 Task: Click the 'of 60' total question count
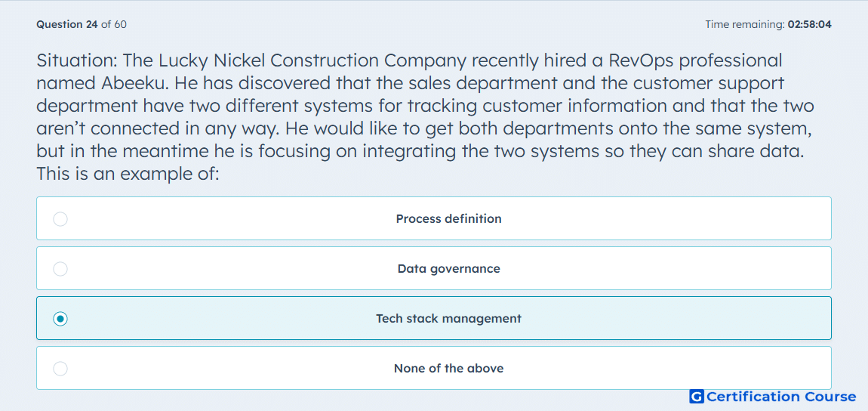coord(113,24)
